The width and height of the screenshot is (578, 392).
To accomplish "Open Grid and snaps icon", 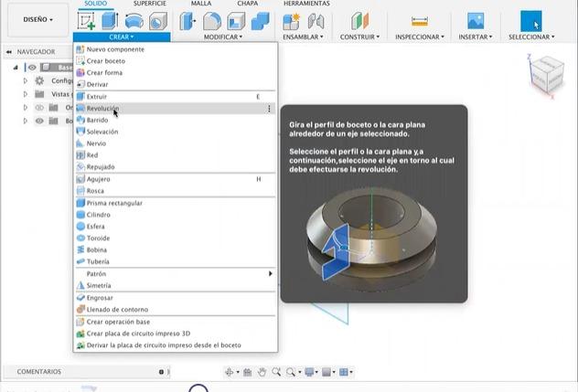I will 326,372.
